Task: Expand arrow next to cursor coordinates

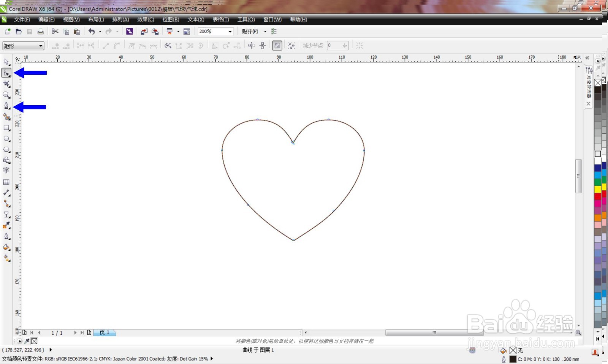Action: coord(51,350)
